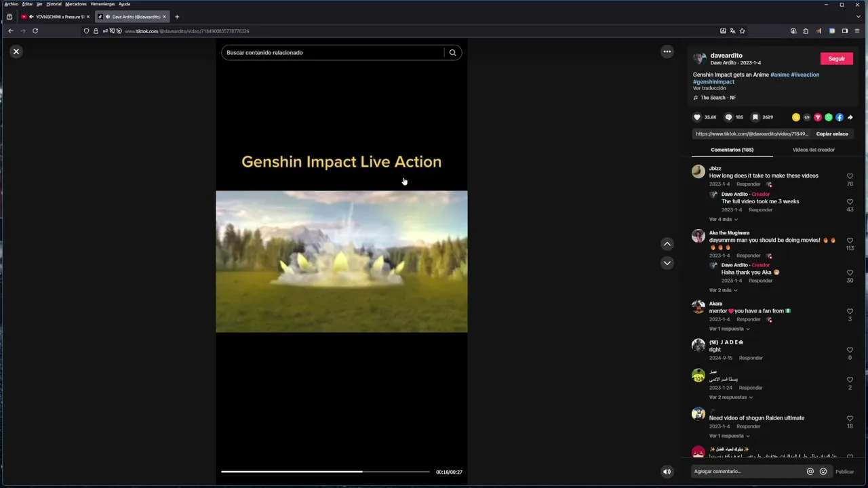Open the video more-options ellipsis menu
The image size is (868, 488).
coord(667,52)
